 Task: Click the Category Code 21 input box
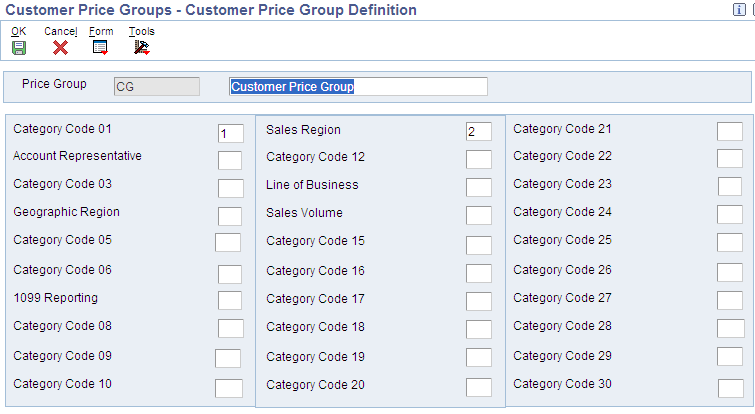pos(729,131)
